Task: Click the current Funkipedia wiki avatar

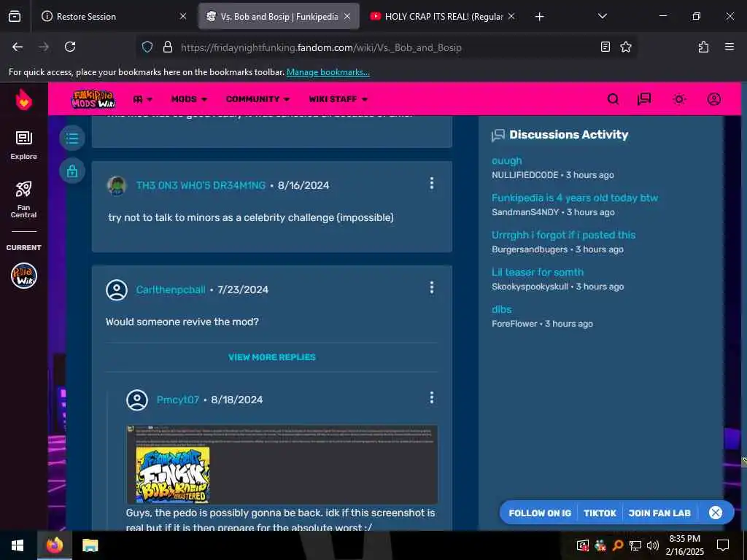Action: [x=24, y=276]
